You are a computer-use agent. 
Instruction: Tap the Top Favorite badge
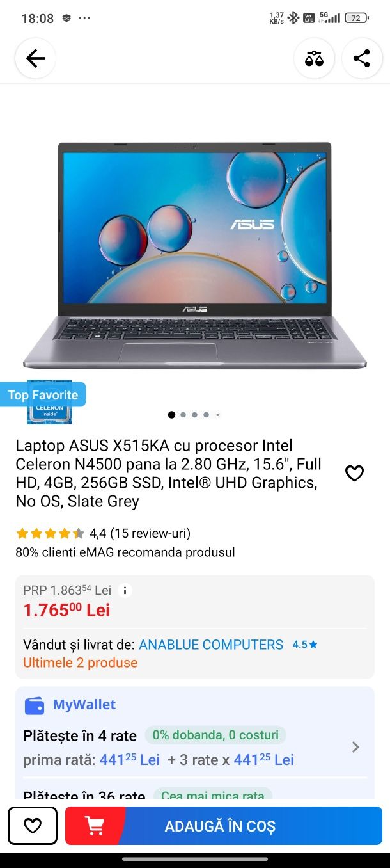point(43,395)
